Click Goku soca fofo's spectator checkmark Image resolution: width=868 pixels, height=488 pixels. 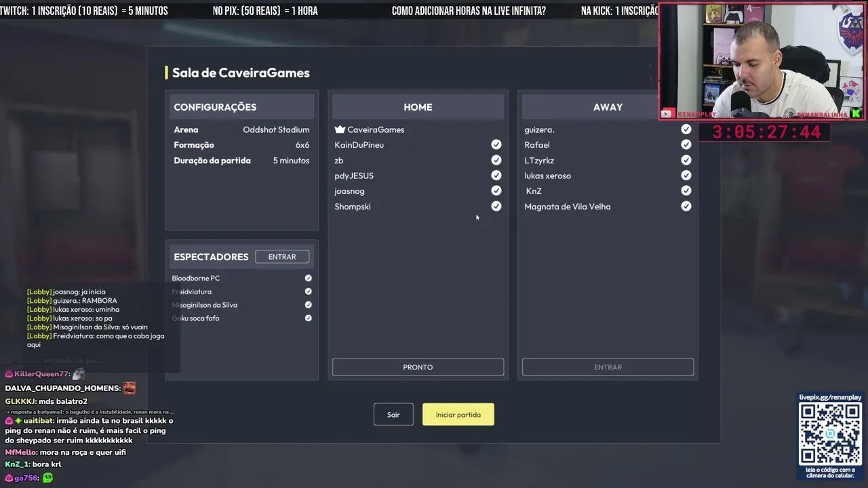point(309,318)
